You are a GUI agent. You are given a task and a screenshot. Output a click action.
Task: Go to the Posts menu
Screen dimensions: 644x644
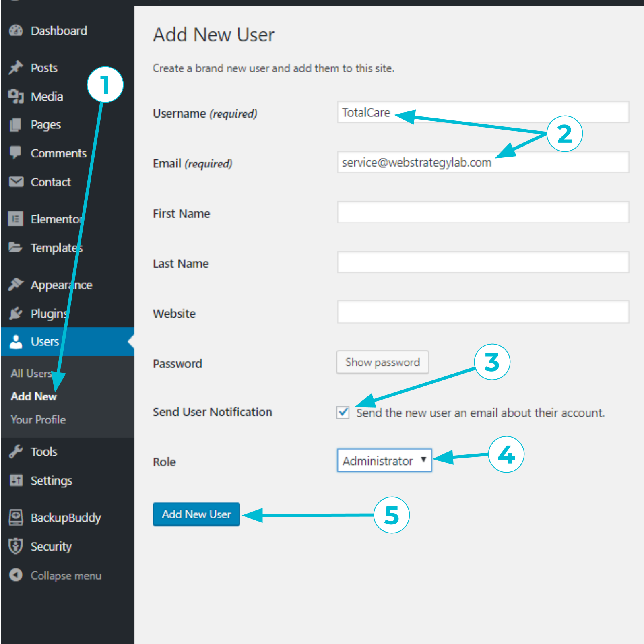pyautogui.click(x=44, y=68)
